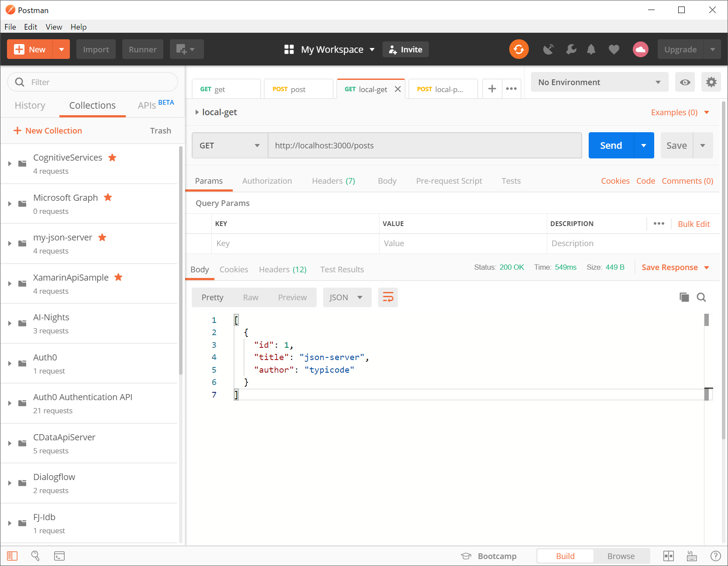The height and width of the screenshot is (566, 728).
Task: Click the Import button
Action: [96, 49]
